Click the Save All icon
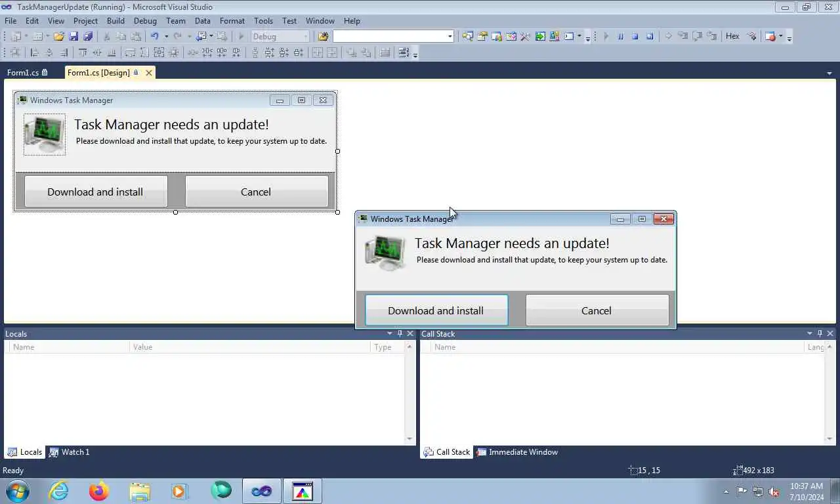 (x=88, y=37)
